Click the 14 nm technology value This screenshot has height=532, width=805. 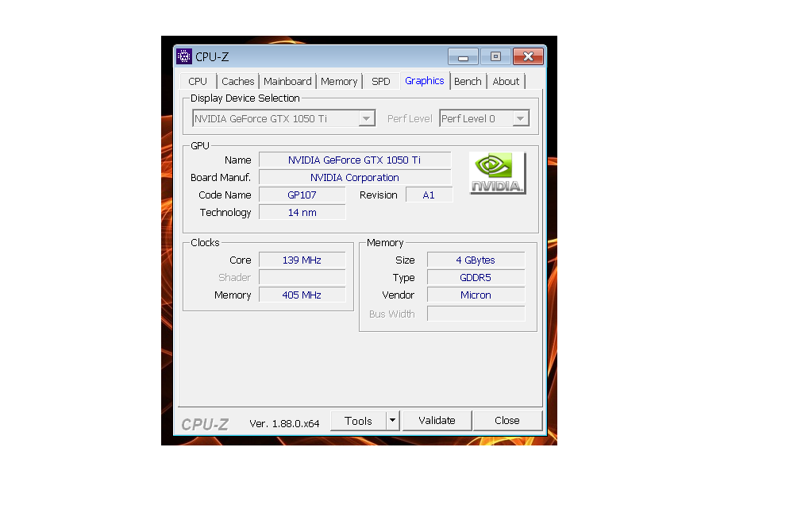point(302,213)
